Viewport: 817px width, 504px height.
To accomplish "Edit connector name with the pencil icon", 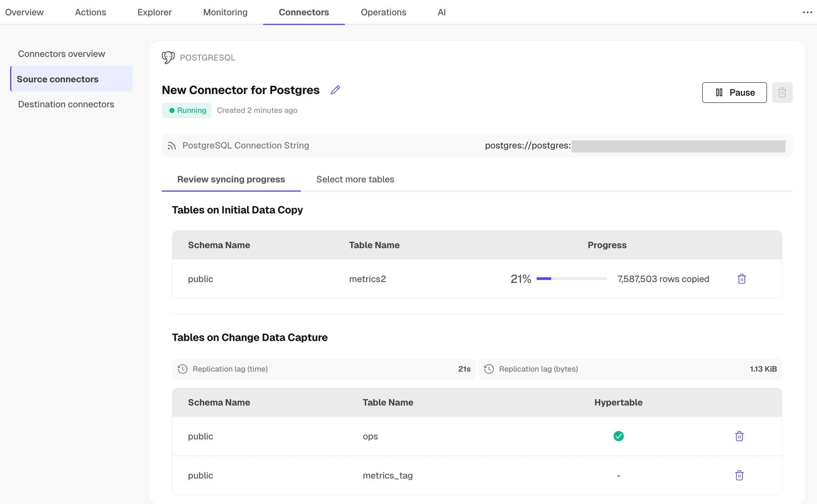I will pyautogui.click(x=335, y=90).
